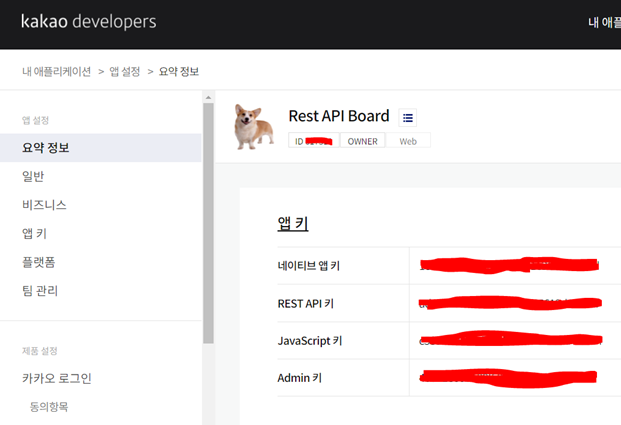Screen dimensions: 621x425
Task: Select 요약 정보 in sidebar
Action: coord(101,148)
